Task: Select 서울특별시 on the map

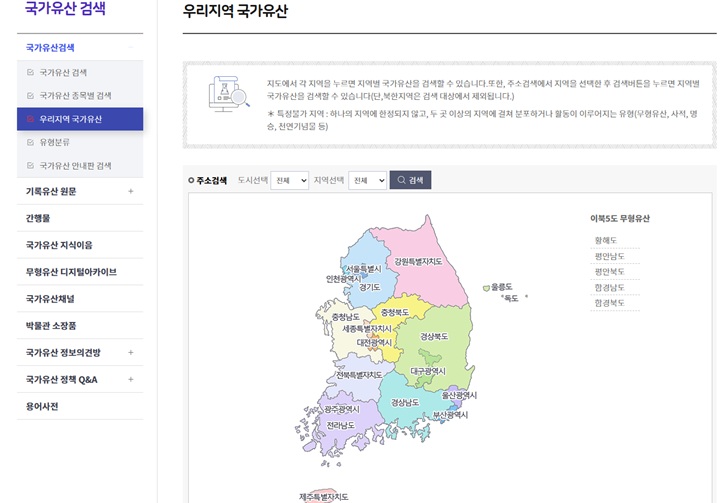Action: coord(363,269)
